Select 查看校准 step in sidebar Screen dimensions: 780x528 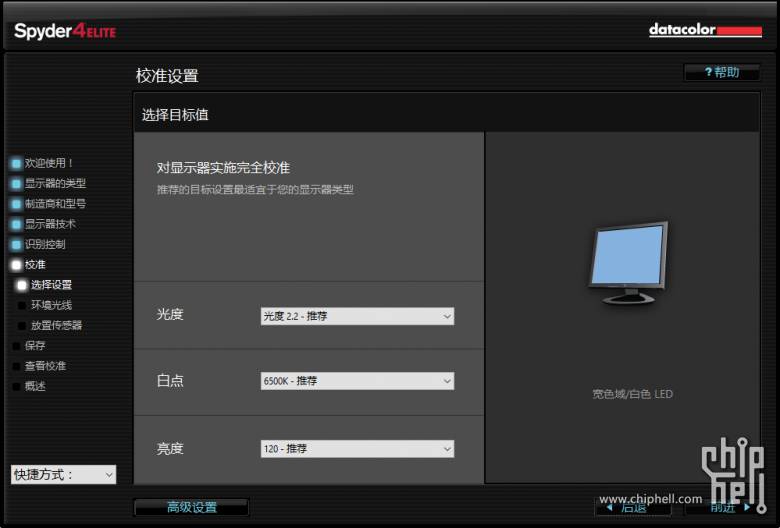click(45, 366)
